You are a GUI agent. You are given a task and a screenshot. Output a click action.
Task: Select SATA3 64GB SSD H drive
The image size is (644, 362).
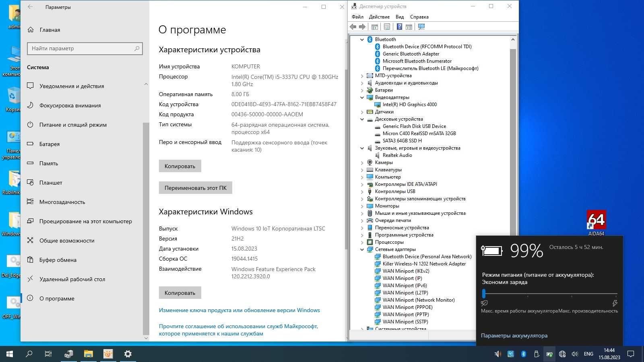click(x=402, y=141)
